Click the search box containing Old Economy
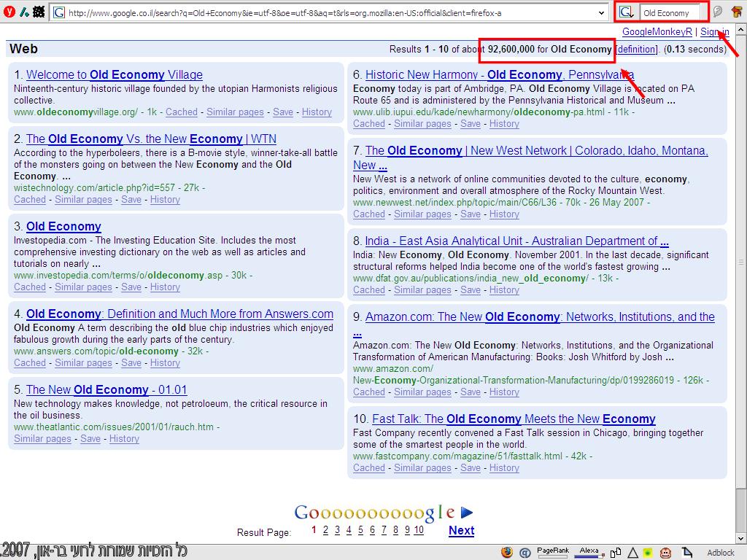This screenshot has width=747, height=560. pos(670,13)
